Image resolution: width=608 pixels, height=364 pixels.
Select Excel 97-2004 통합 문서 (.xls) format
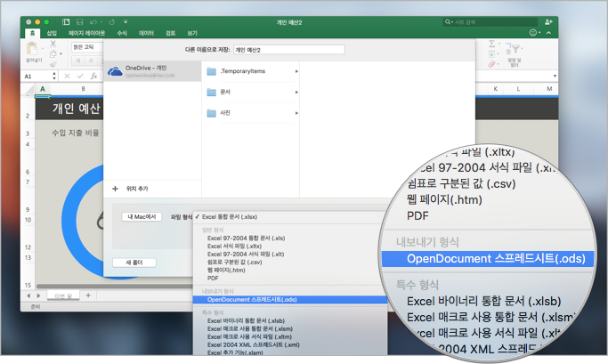(x=289, y=238)
